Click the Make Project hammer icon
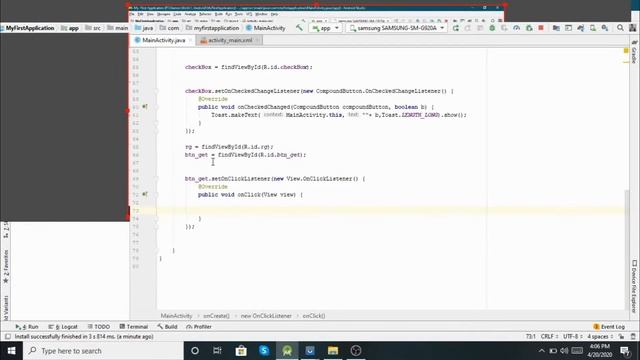Screen dimensions: 640x360 [x=299, y=28]
